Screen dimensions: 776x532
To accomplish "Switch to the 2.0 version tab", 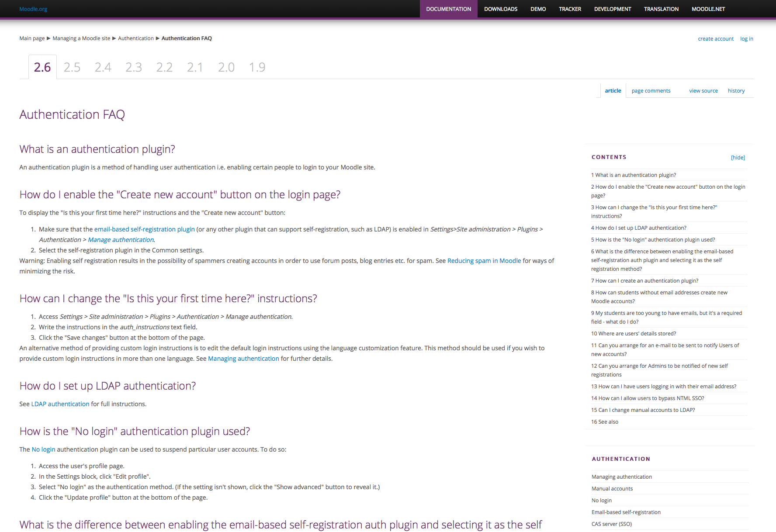I will point(226,67).
